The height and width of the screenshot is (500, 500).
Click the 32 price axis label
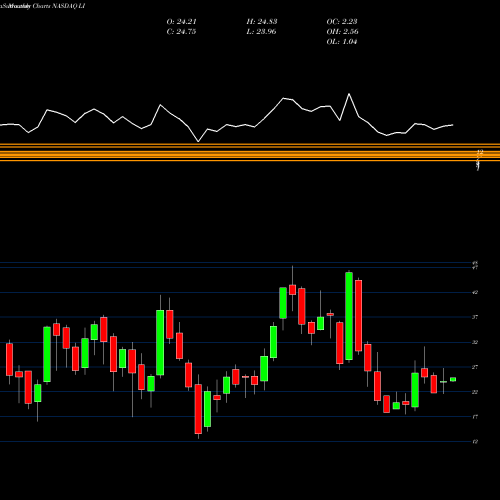click(475, 342)
